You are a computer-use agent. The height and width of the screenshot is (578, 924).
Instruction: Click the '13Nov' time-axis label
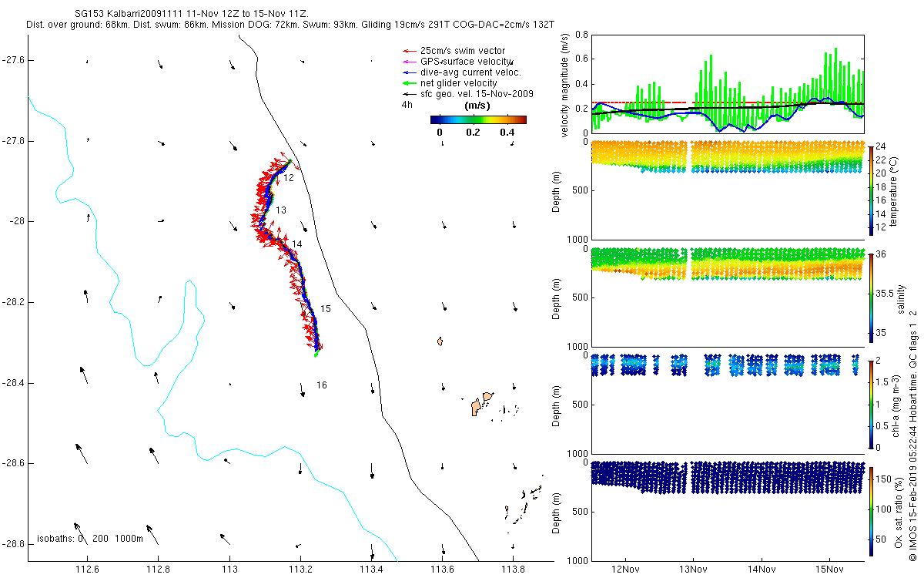pyautogui.click(x=693, y=570)
